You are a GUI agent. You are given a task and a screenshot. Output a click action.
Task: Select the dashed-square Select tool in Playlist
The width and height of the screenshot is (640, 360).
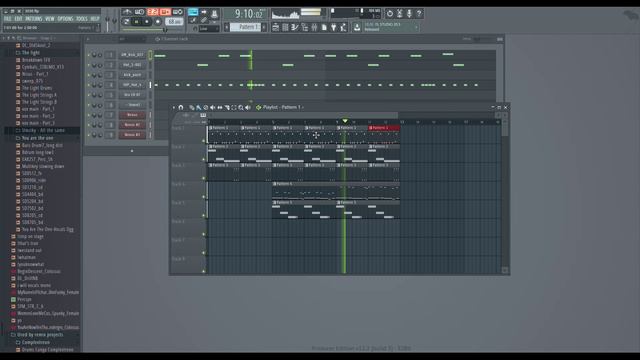click(234, 107)
